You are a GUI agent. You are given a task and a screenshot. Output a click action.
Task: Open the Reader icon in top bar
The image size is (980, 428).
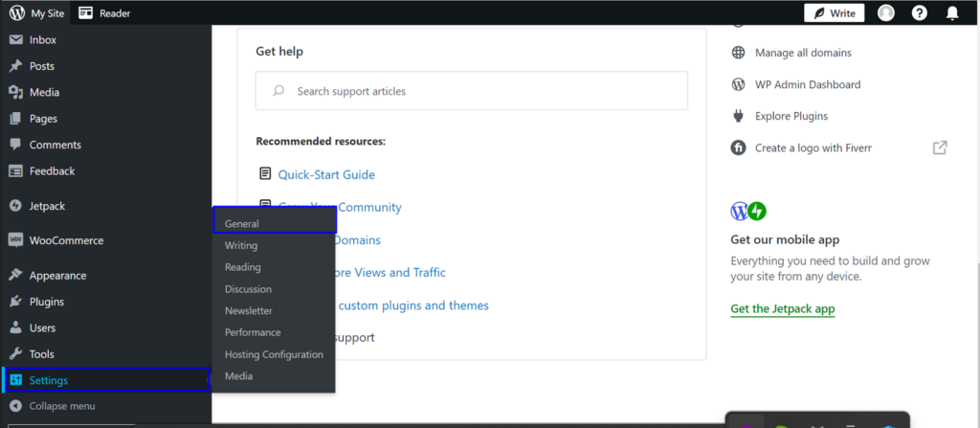click(x=85, y=12)
